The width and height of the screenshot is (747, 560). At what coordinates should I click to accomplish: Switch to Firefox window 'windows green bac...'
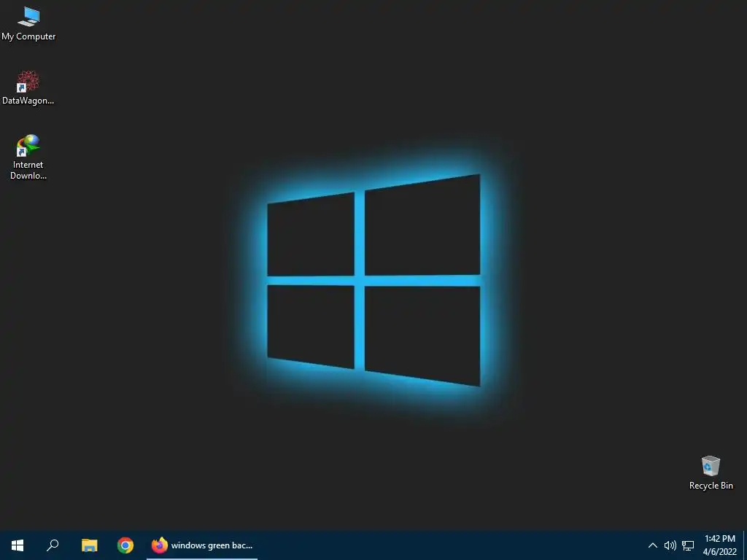tap(202, 545)
